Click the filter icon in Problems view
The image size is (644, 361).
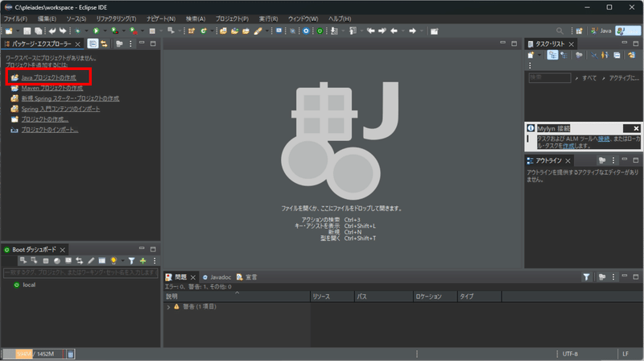point(587,276)
